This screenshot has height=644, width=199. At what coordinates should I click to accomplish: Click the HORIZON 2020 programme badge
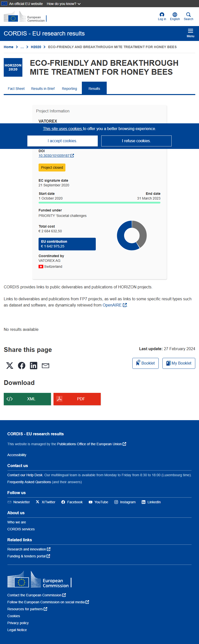point(13,67)
